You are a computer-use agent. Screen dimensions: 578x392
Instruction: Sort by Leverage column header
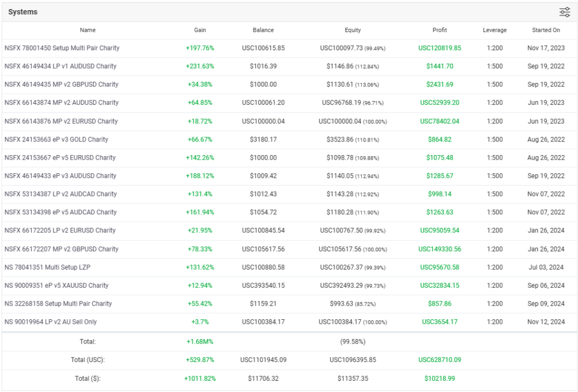[494, 30]
